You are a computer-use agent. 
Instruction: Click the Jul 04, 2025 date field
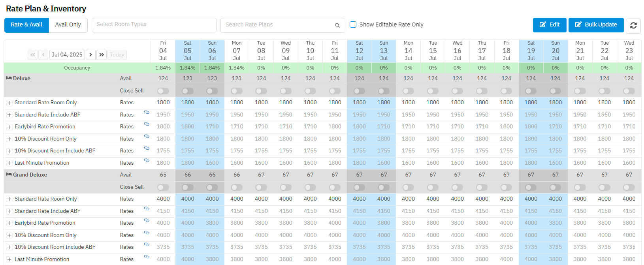click(67, 55)
